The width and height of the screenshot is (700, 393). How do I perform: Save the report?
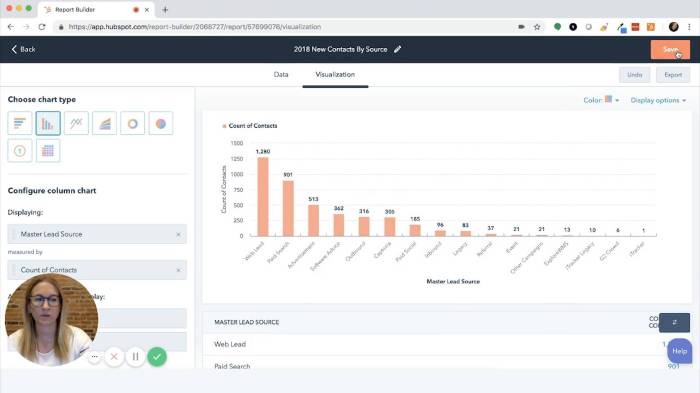tap(670, 50)
